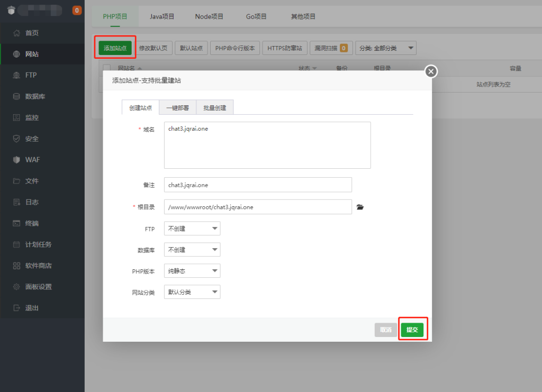Open the 分类: 全部分类 filter dropdown
The image size is (542, 392).
point(386,48)
